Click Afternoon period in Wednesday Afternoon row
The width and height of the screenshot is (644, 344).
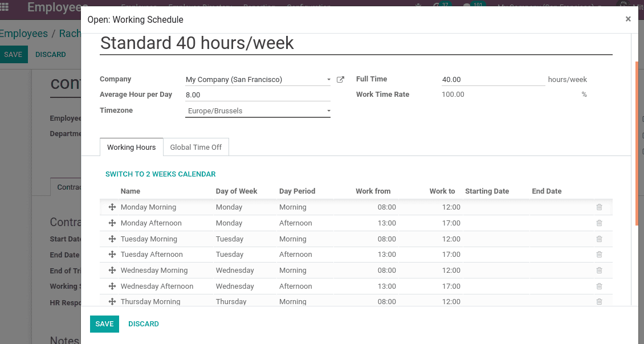[295, 286]
